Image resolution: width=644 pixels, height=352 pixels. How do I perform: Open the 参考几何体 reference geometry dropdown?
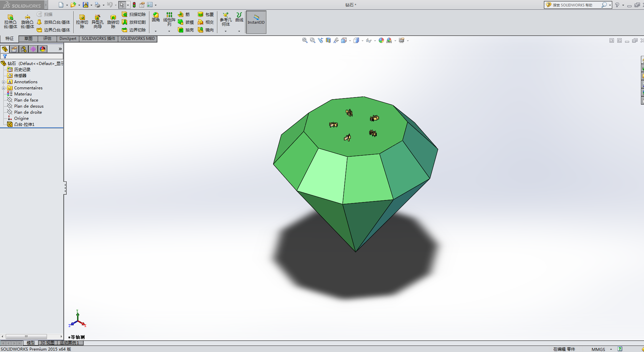225,31
